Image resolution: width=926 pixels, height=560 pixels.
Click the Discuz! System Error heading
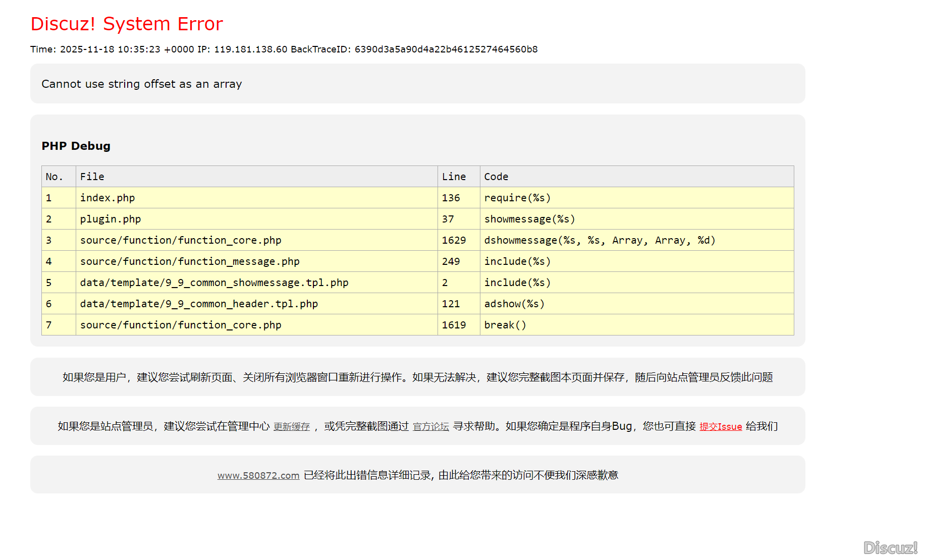coord(127,24)
